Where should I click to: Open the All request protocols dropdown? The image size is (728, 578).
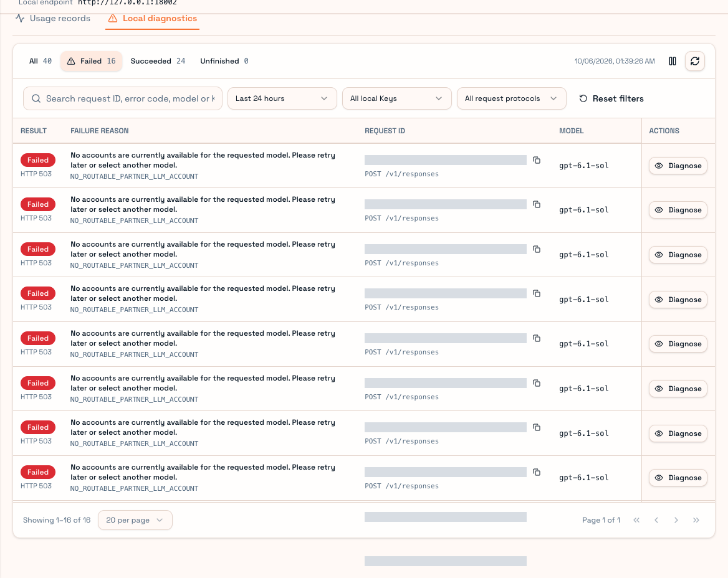(x=511, y=99)
